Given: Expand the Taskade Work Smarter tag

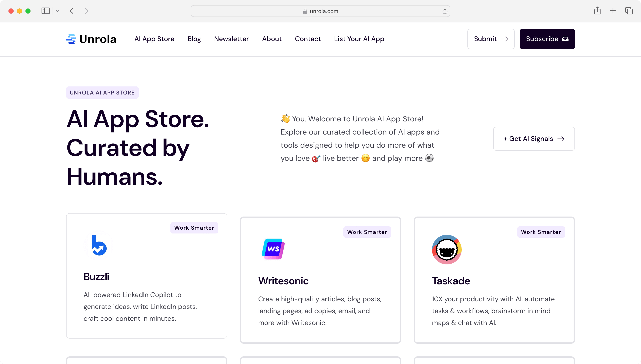Looking at the screenshot, I should click(541, 232).
